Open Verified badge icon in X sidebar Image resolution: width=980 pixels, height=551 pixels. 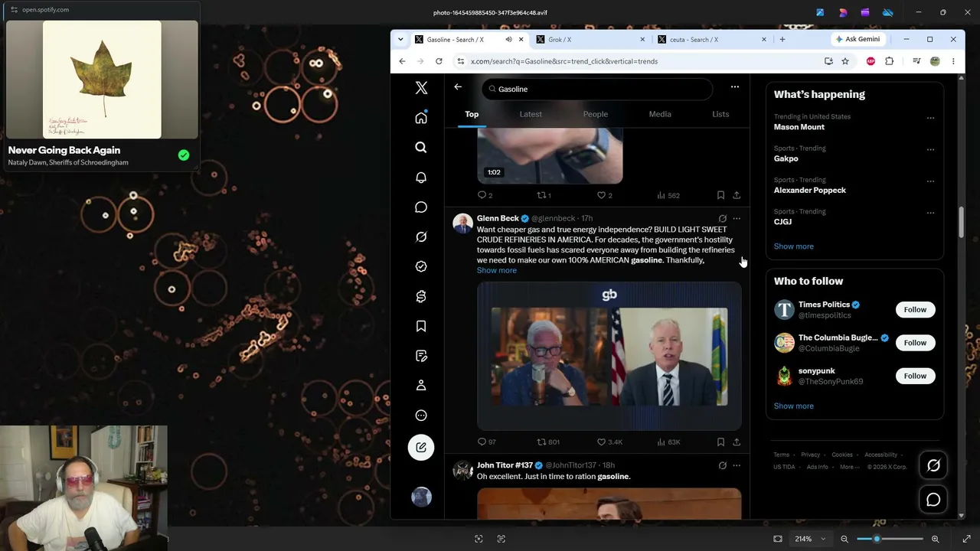tap(421, 266)
